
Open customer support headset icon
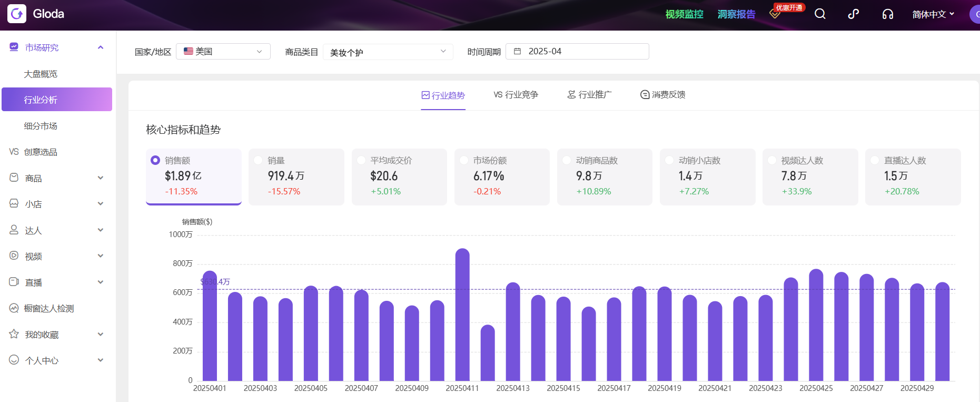coord(887,14)
